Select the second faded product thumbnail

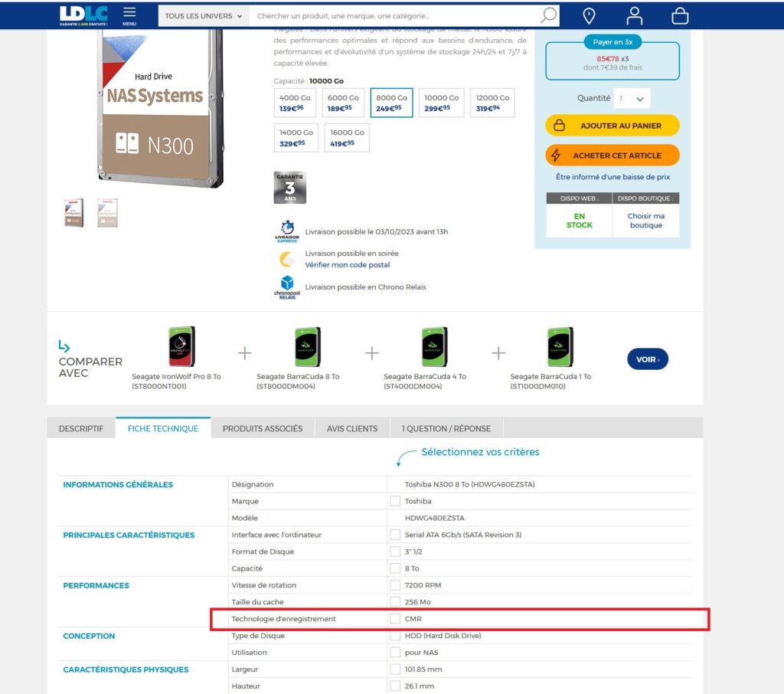(107, 213)
